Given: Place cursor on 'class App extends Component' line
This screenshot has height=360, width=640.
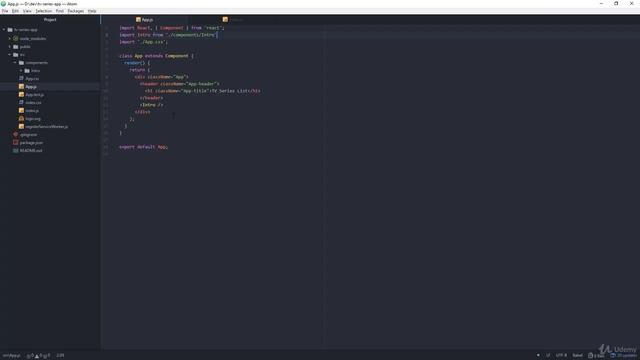Looking at the screenshot, I should click(157, 56).
